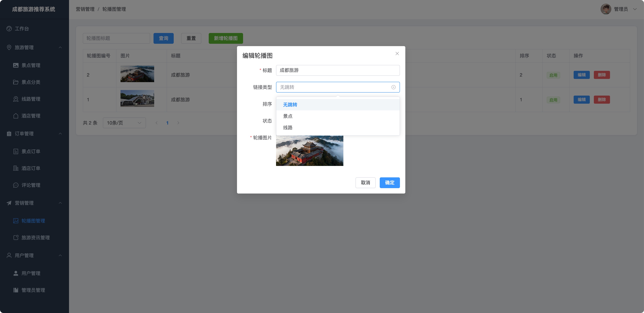Open the 10条/页 page size dropdown
644x313 pixels.
124,123
